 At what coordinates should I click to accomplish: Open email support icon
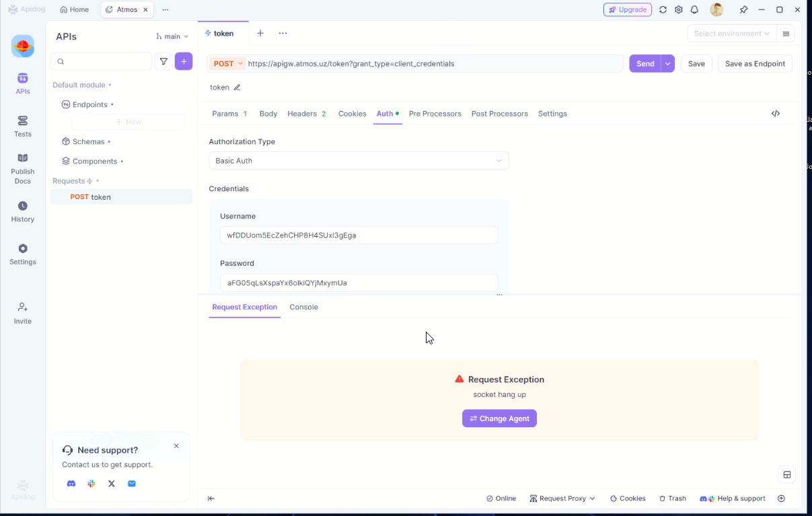[132, 484]
